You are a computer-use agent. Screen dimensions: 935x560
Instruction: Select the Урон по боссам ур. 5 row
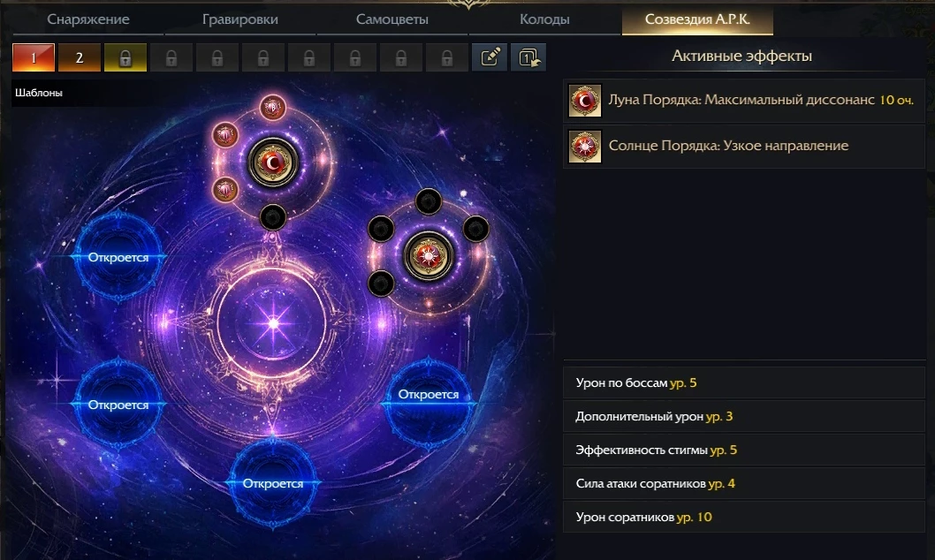(x=743, y=382)
